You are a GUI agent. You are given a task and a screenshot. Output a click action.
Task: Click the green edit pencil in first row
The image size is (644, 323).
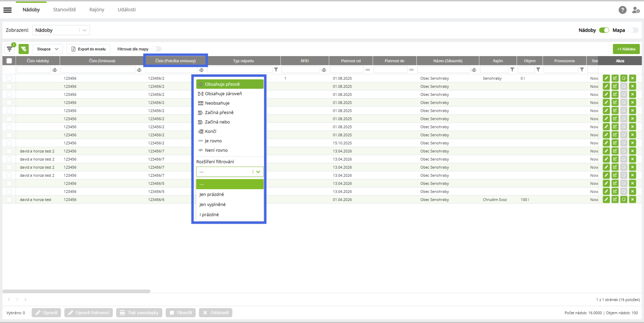606,78
